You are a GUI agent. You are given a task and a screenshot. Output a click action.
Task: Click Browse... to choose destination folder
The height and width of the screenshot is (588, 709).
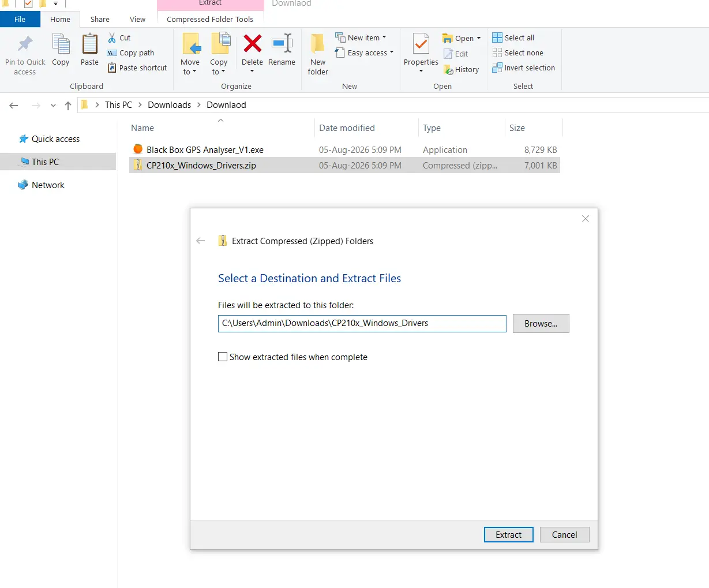pyautogui.click(x=541, y=323)
